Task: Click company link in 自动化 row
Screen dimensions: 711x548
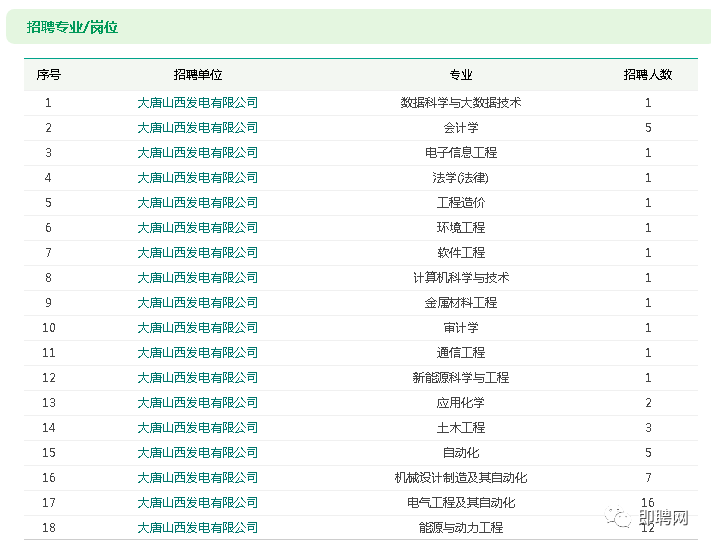Action: [198, 452]
